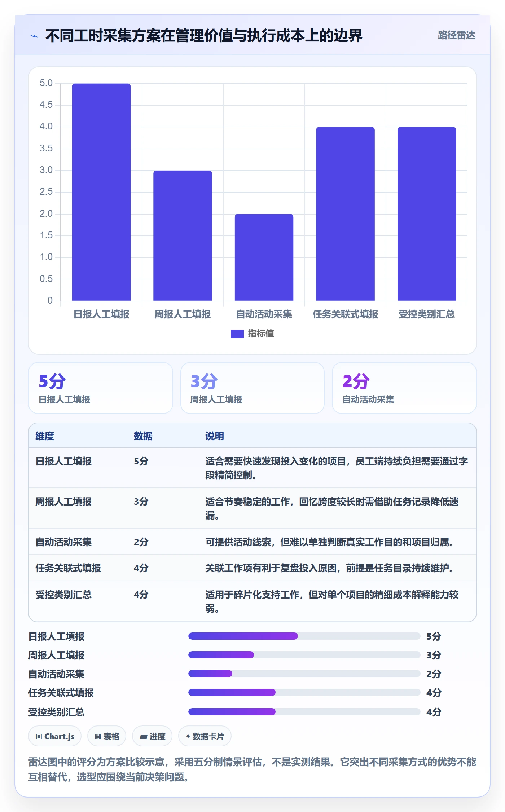The width and height of the screenshot is (505, 812).
Task: Click the 任务关联式填报 bar in chart
Action: click(x=345, y=214)
